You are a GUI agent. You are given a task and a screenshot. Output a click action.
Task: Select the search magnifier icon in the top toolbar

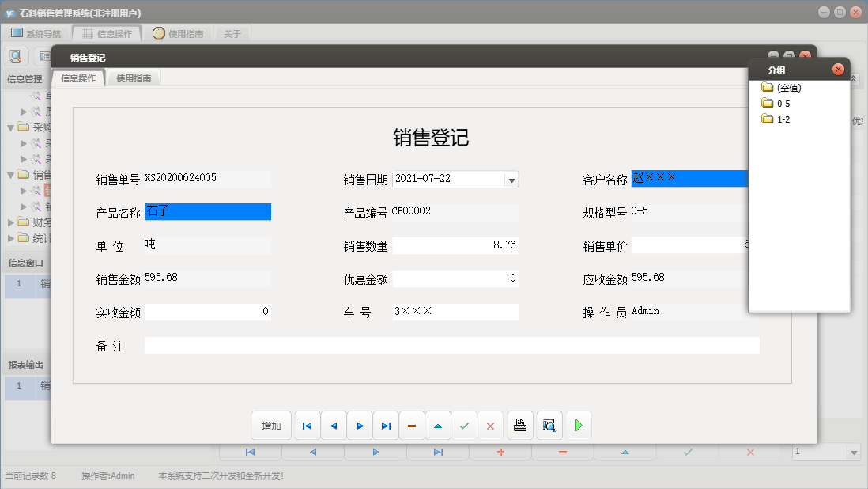(16, 55)
